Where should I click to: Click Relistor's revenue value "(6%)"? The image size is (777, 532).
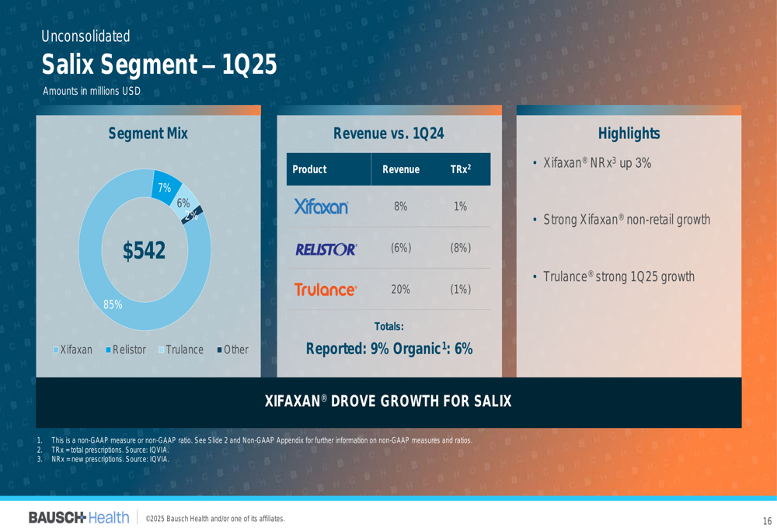(401, 248)
